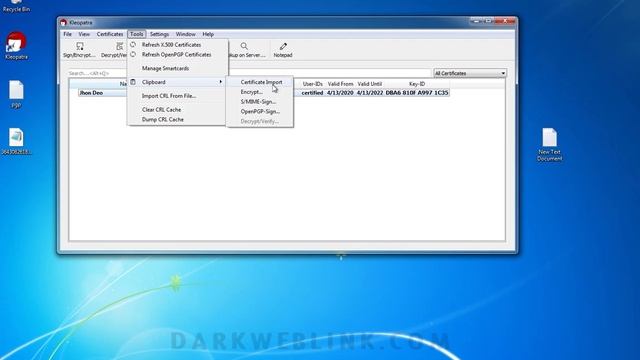Select S/MIME-Sign... submenu entry
This screenshot has width=640, height=360.
[x=260, y=102]
